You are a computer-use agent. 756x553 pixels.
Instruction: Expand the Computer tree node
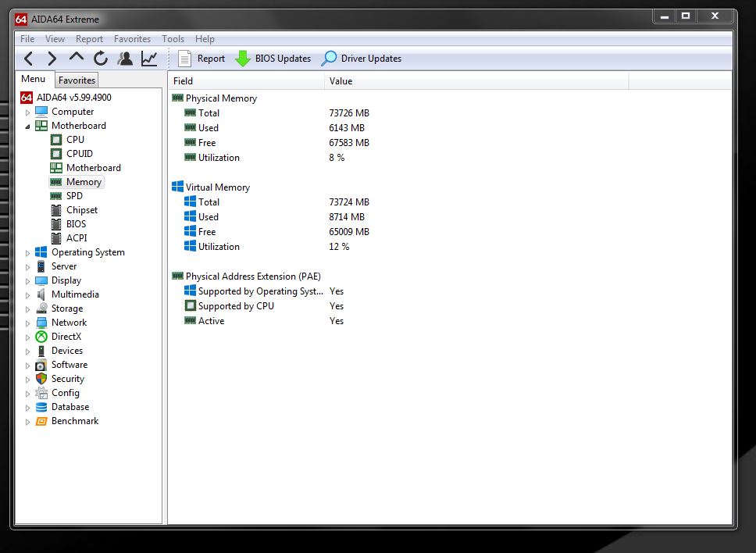pyautogui.click(x=27, y=112)
